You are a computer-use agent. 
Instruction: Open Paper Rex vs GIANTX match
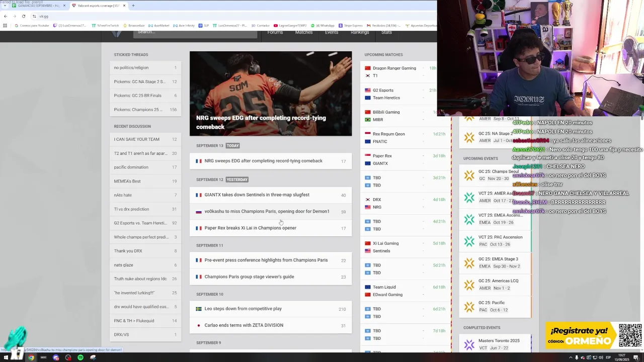click(405, 159)
